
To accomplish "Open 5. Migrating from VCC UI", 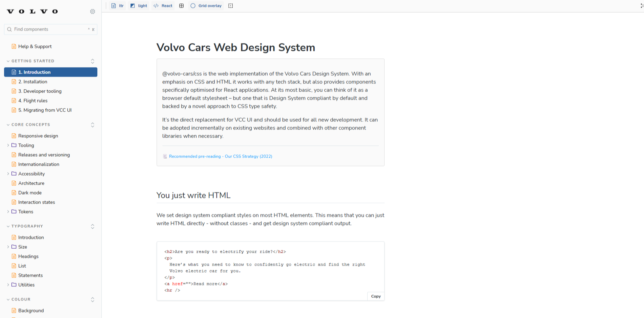I will point(45,110).
